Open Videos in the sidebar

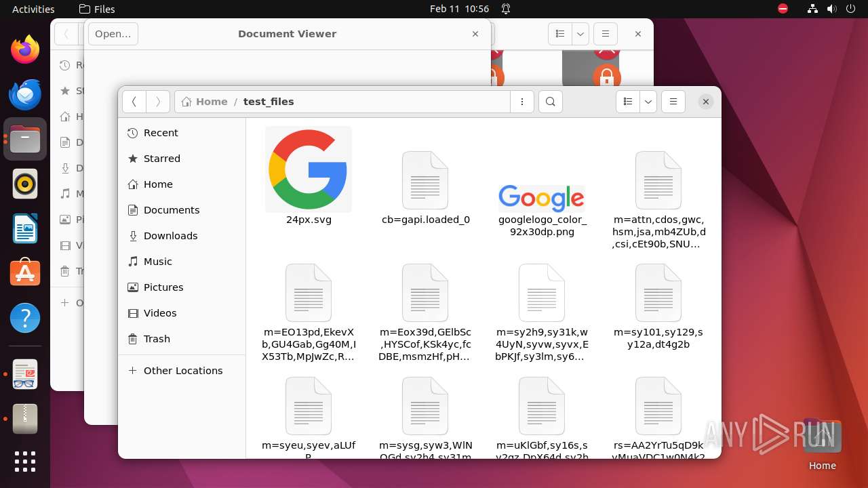(182, 313)
